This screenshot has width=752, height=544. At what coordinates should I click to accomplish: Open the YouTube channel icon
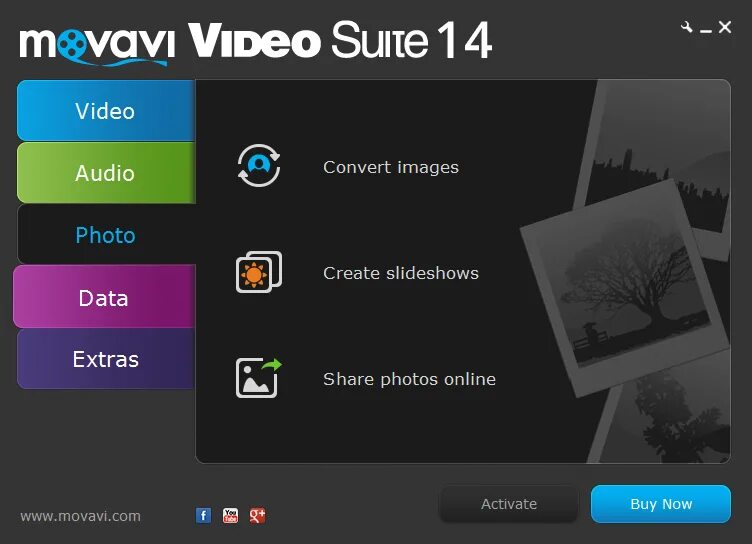click(231, 516)
